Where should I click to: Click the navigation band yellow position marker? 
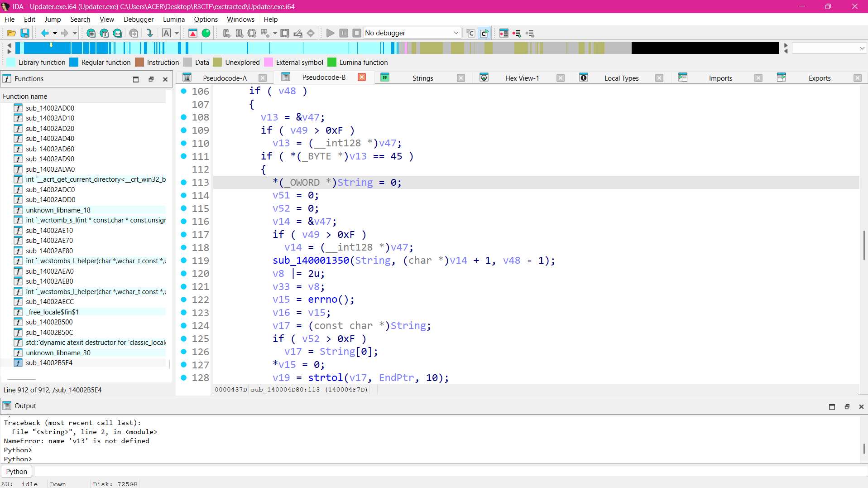click(51, 45)
